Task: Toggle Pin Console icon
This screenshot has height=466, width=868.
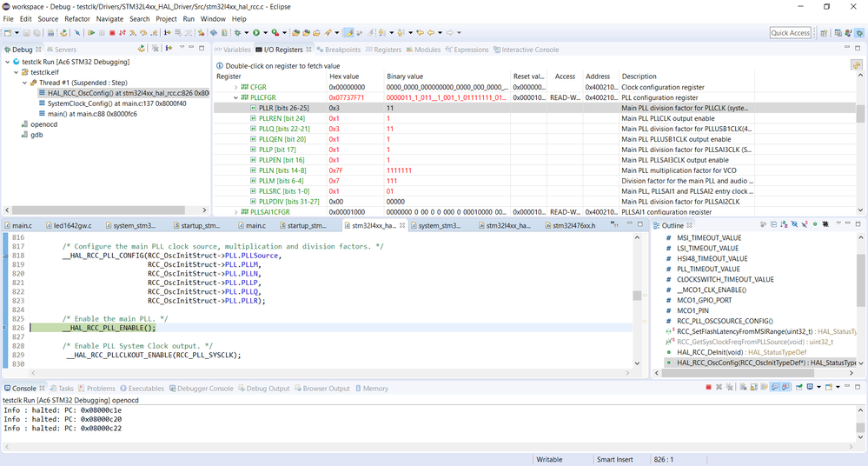Action: tap(798, 387)
